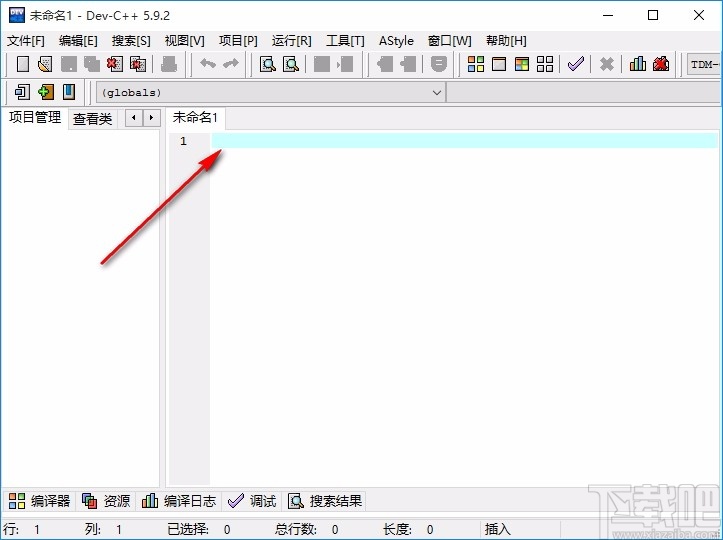The image size is (723, 540).
Task: Click the 长度: 0 status bar entry
Action: pos(409,529)
